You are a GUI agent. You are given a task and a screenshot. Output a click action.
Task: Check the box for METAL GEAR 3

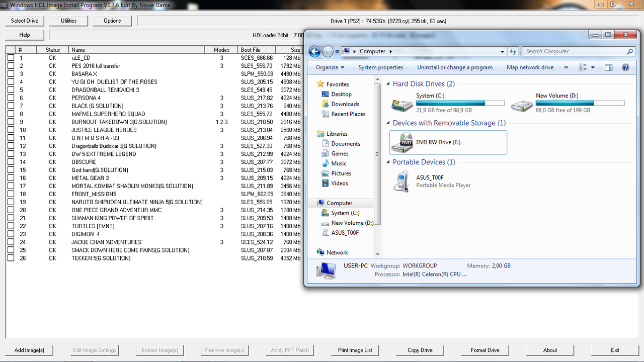point(11,178)
